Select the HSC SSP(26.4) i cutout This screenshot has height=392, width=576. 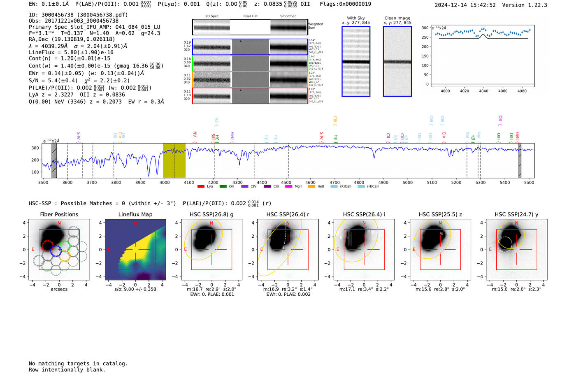click(x=364, y=250)
